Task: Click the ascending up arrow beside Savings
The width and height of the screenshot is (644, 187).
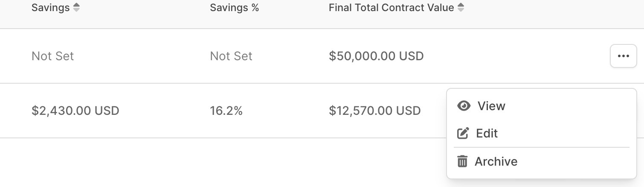Action: 76,5
